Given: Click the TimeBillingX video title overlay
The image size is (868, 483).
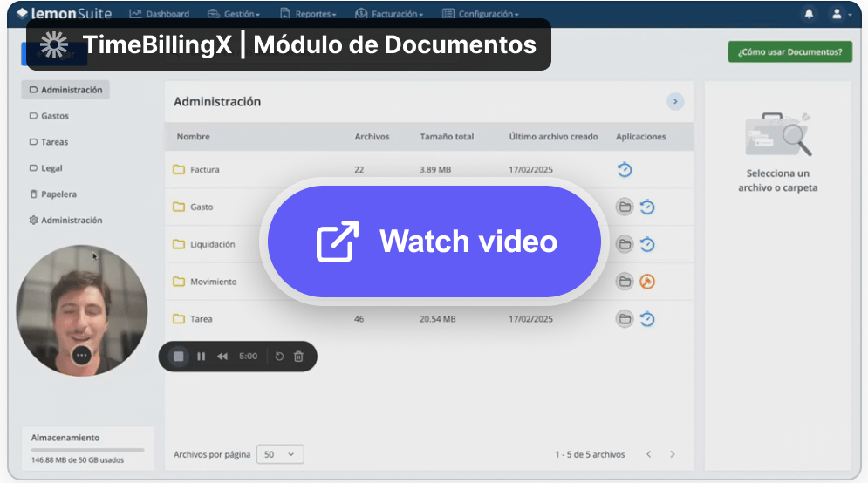Looking at the screenshot, I should coord(289,44).
